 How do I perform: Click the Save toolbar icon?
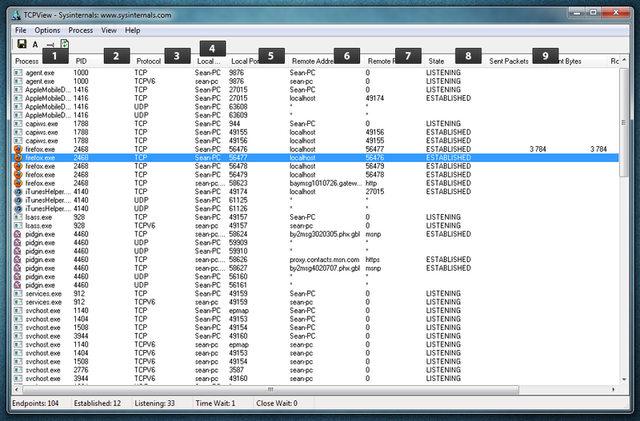pyautogui.click(x=22, y=44)
